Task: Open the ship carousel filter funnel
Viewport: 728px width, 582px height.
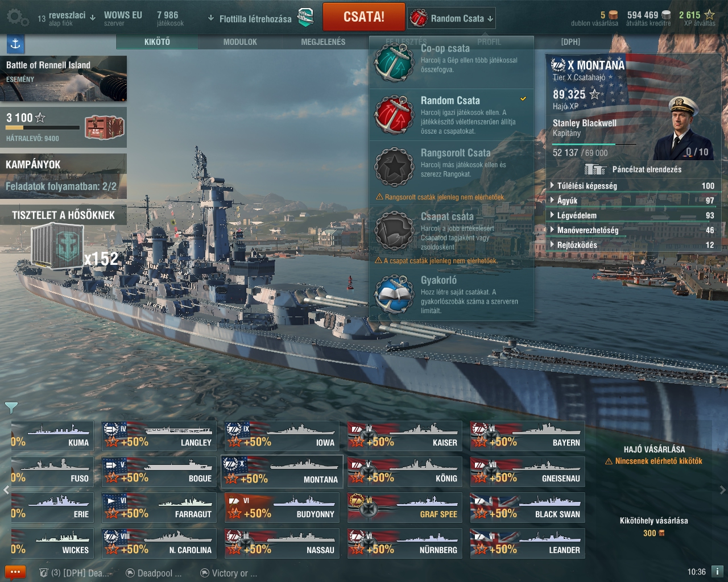Action: pyautogui.click(x=11, y=408)
